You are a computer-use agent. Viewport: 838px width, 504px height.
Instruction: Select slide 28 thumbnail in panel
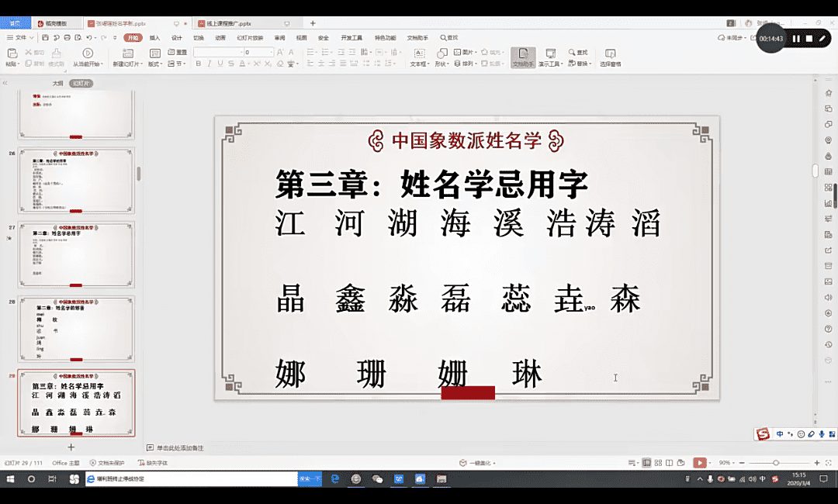tap(76, 329)
